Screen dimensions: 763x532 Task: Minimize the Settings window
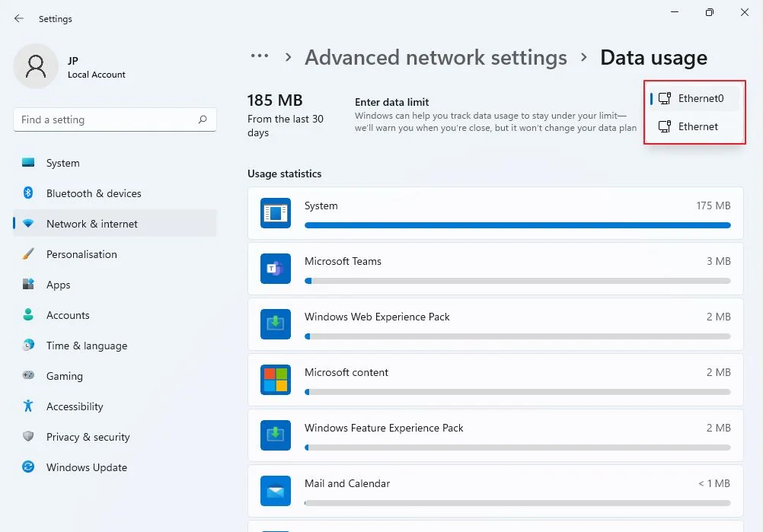(x=675, y=12)
